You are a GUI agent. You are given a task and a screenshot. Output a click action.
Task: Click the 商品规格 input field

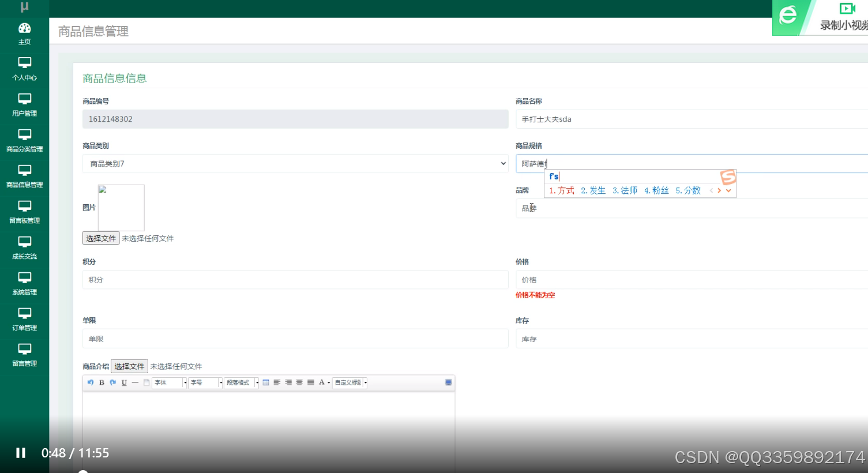(692, 164)
